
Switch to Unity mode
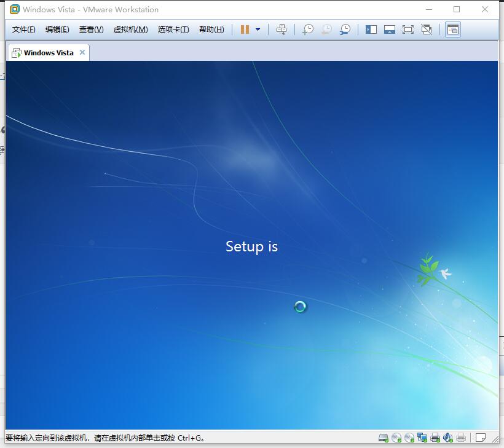(x=427, y=29)
